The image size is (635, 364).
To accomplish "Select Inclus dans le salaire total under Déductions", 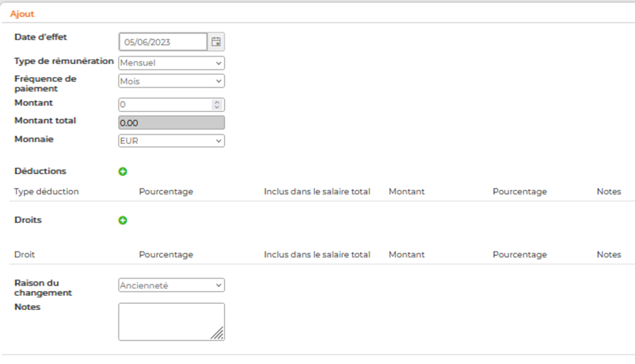I will click(x=317, y=191).
